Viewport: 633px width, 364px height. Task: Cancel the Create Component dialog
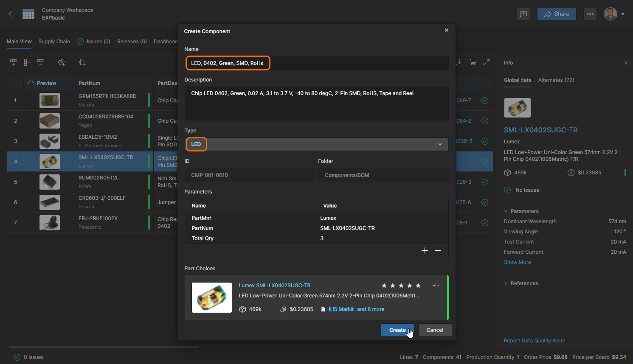click(x=435, y=330)
